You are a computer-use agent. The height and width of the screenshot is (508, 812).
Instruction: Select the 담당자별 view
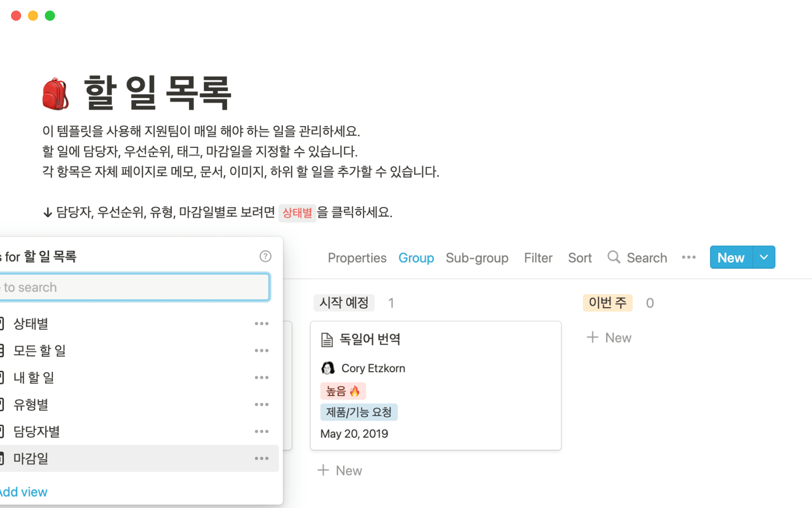pyautogui.click(x=36, y=431)
